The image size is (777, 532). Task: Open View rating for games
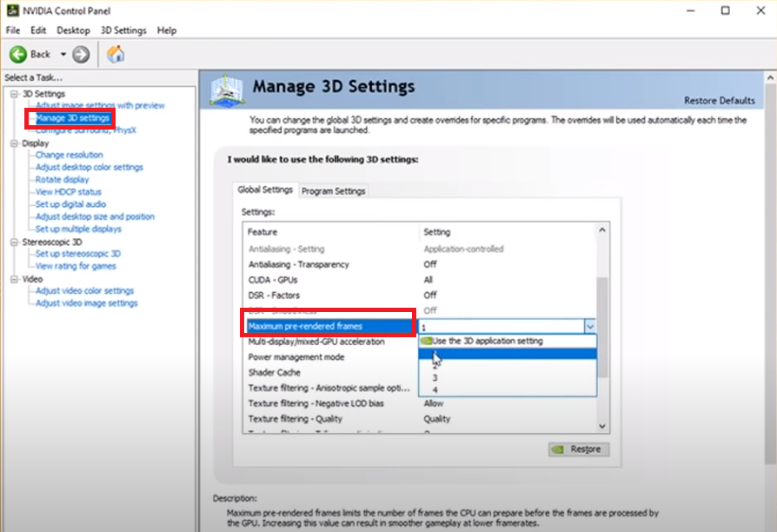click(x=76, y=266)
